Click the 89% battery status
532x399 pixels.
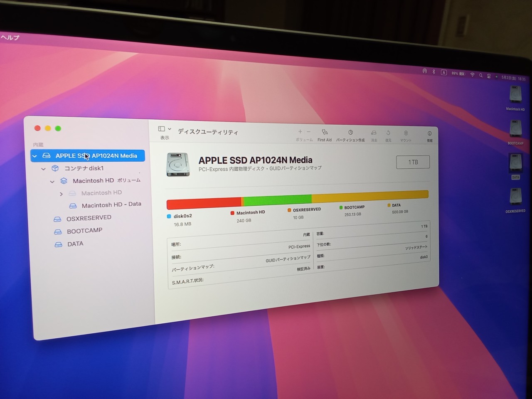458,74
